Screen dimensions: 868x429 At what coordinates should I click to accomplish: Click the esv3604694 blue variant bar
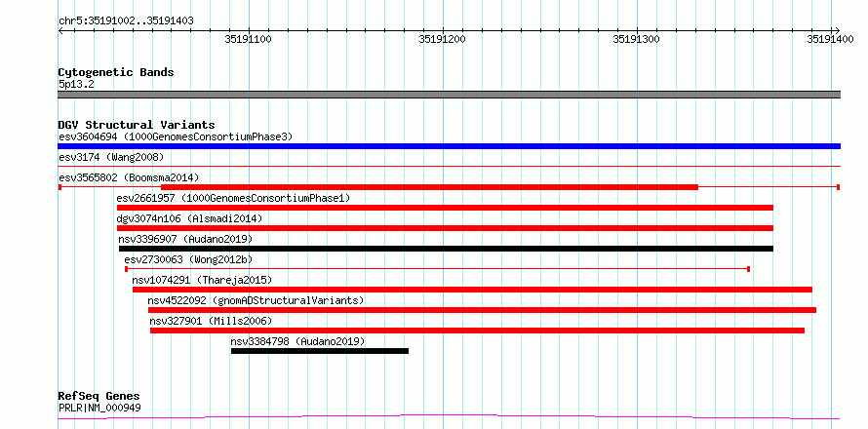point(449,146)
